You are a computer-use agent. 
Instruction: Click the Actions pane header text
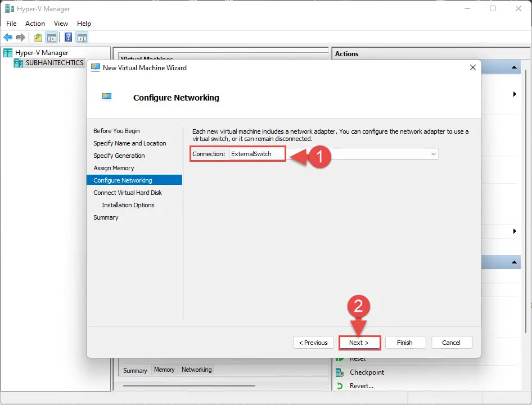[x=346, y=54]
